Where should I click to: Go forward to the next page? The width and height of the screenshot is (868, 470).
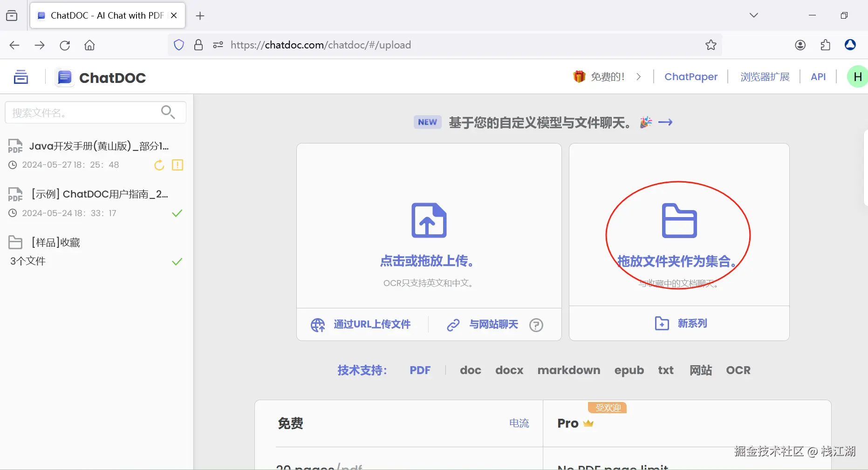40,45
